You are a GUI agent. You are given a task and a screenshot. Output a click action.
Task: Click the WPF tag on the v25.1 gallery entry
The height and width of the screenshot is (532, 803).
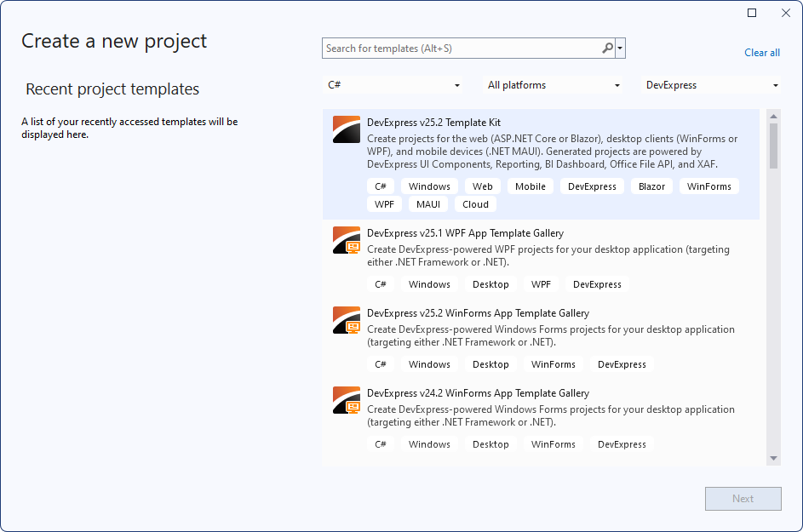point(541,283)
